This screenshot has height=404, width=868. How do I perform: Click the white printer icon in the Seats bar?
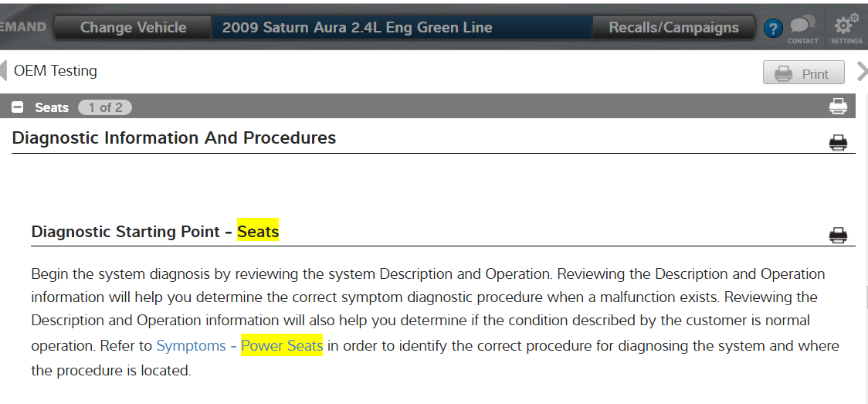tap(838, 107)
